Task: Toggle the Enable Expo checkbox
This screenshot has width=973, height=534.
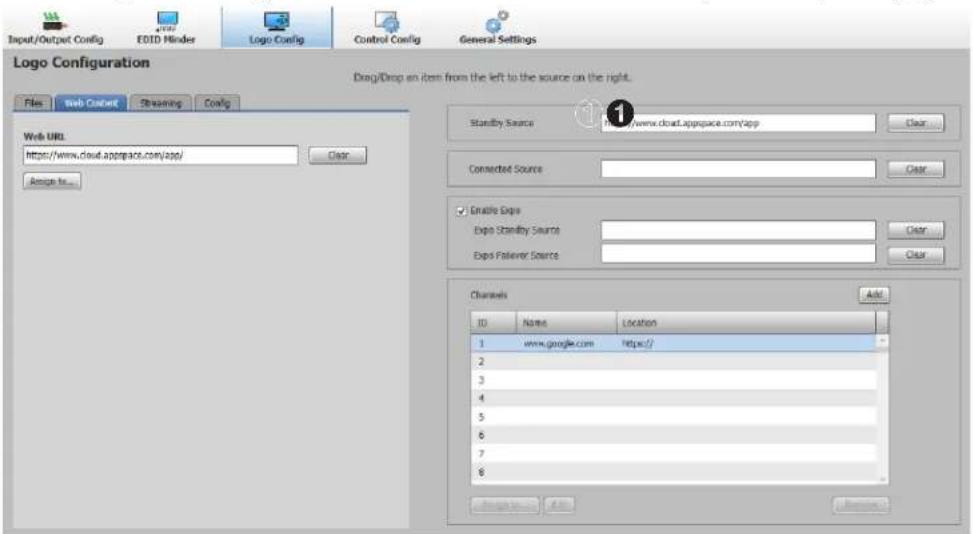Action: click(461, 211)
